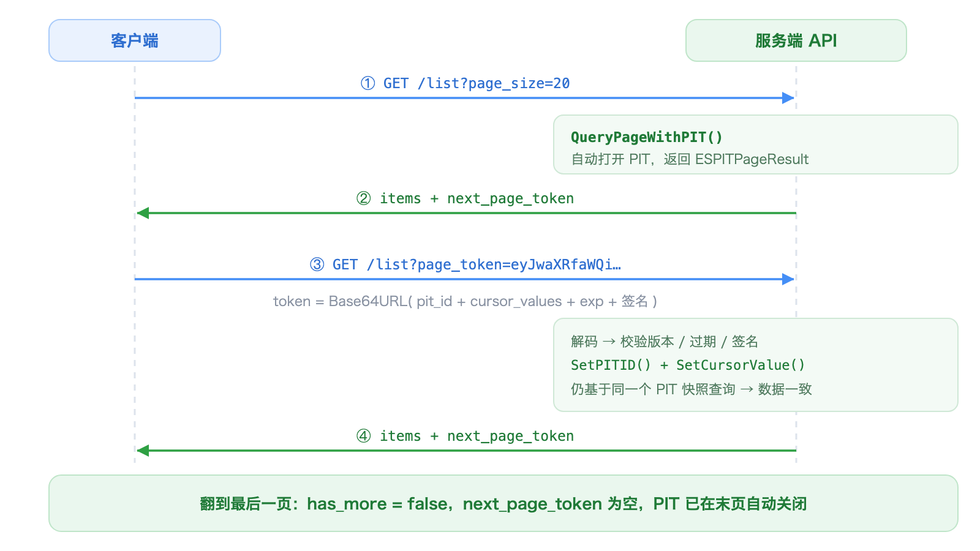Viewport: 980px width, 551px height.
Task: Click the 自动打开 PIT description text
Action: pos(690,159)
